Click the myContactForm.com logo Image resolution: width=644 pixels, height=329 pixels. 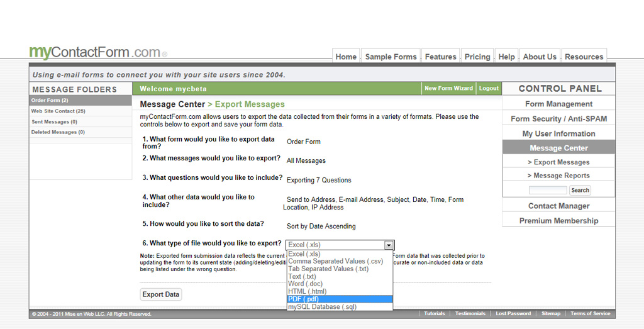97,52
